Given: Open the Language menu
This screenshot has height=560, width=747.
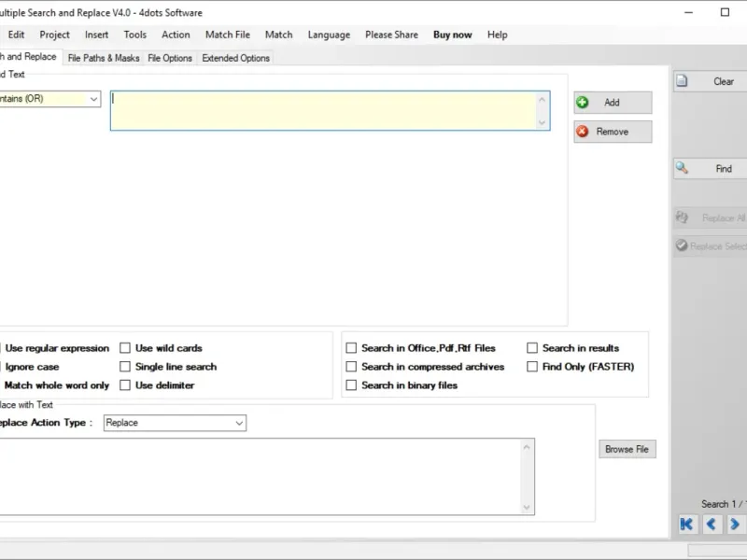Looking at the screenshot, I should (329, 35).
